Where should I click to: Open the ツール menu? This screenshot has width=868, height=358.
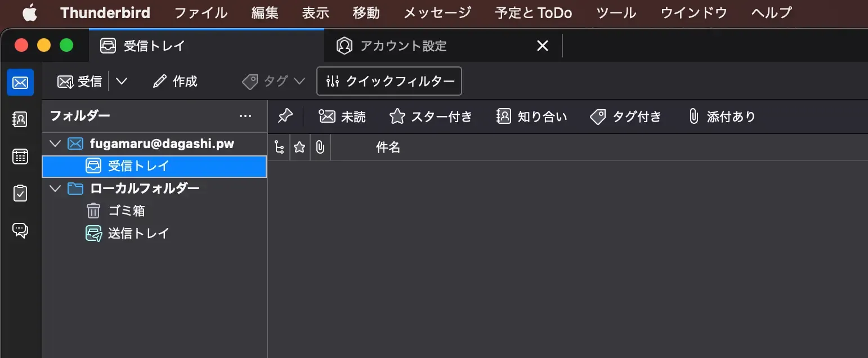(616, 12)
